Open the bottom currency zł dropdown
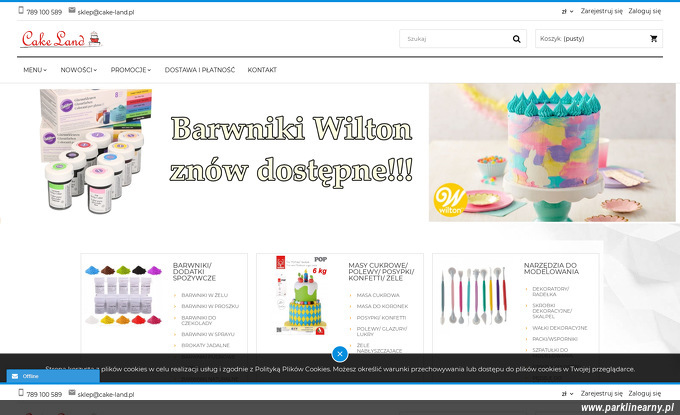Image resolution: width=680 pixels, height=415 pixels. click(567, 394)
